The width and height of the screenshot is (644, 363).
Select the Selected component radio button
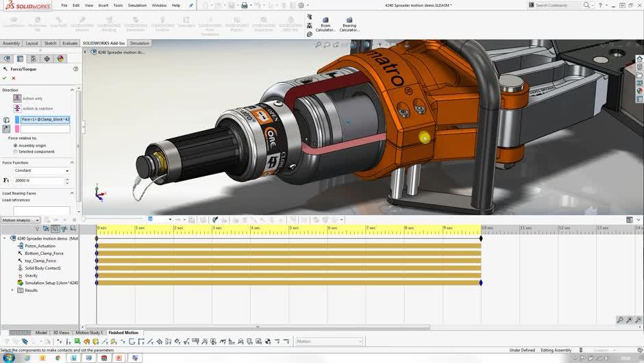(x=16, y=151)
